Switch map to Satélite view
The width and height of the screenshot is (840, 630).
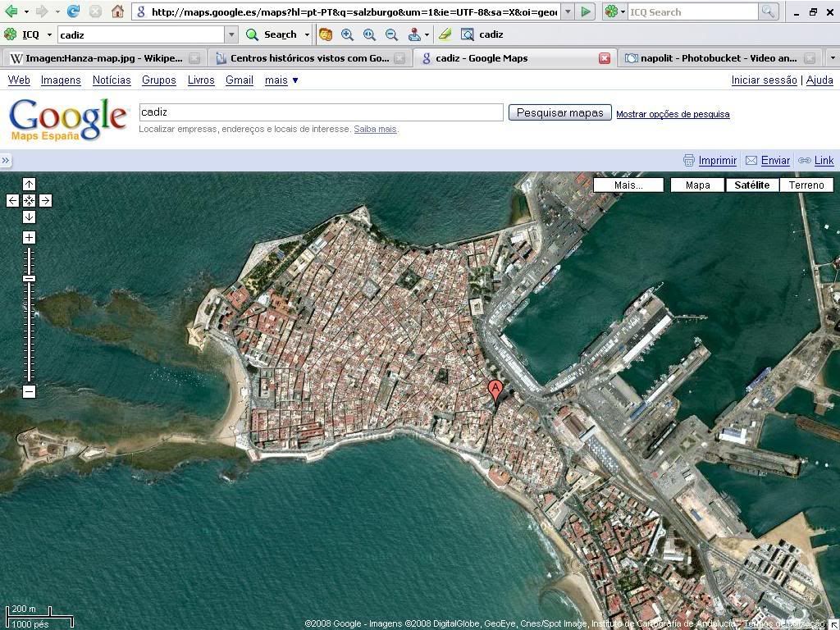(x=751, y=185)
